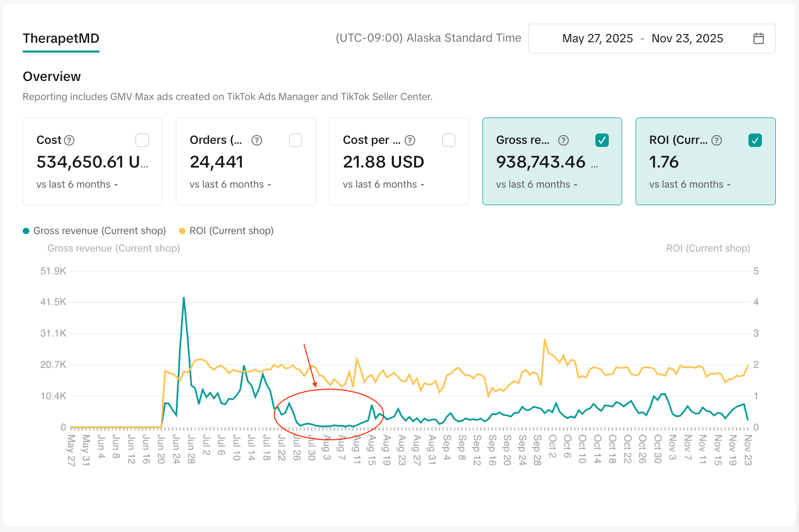Open the calendar icon in date picker
Image resolution: width=799 pixels, height=532 pixels.
tap(758, 38)
